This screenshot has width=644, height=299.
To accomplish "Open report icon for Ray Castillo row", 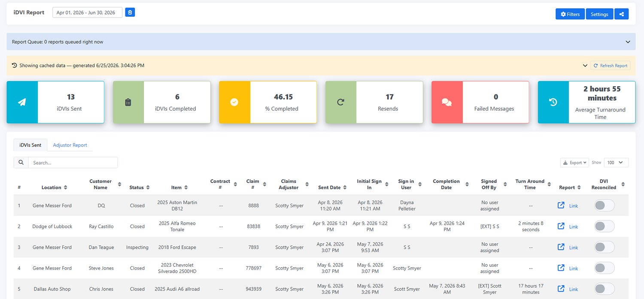I will 561,226.
